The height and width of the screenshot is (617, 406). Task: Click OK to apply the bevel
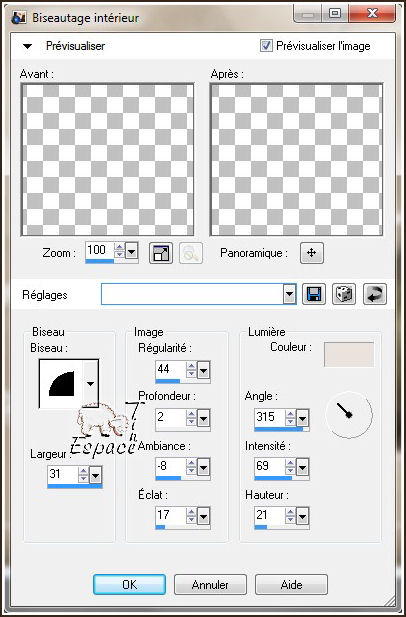click(129, 584)
